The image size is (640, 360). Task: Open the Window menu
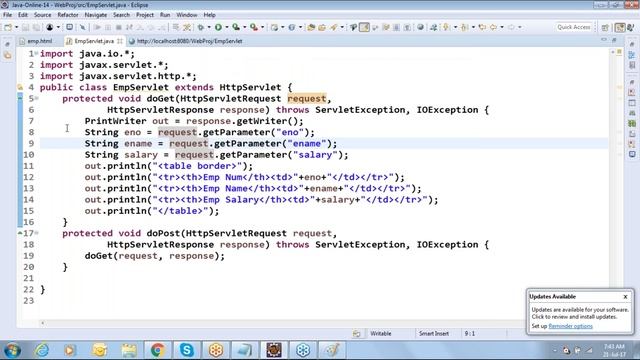point(187,15)
